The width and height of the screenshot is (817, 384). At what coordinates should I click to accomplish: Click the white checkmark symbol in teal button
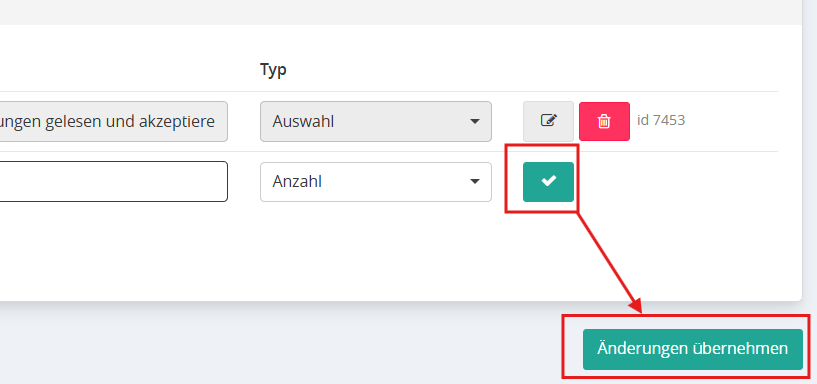[x=548, y=181]
